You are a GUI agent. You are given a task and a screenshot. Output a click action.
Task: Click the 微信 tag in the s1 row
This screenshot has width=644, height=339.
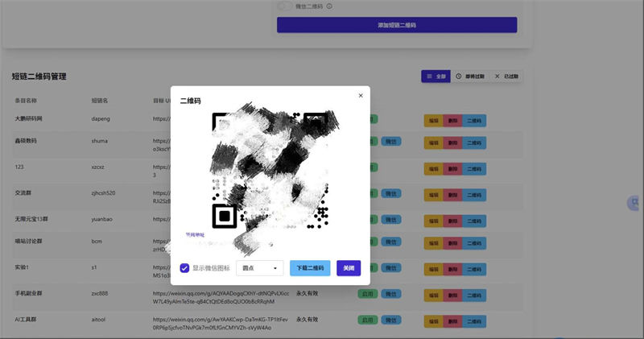point(391,268)
